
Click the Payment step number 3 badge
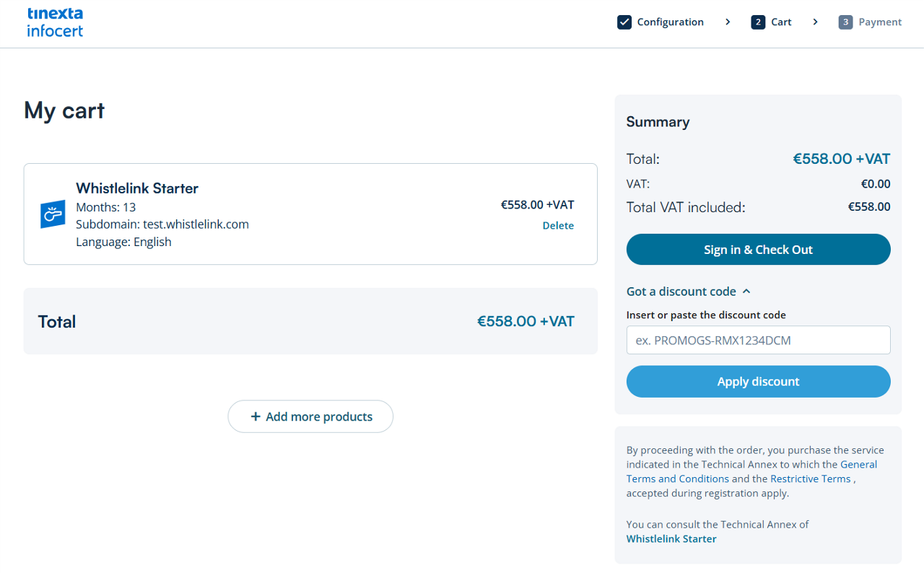point(845,22)
